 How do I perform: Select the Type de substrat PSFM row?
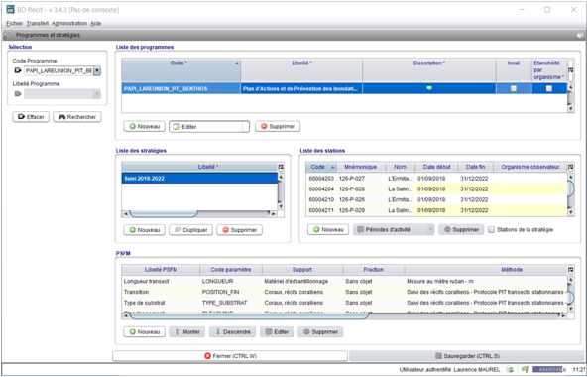345,303
